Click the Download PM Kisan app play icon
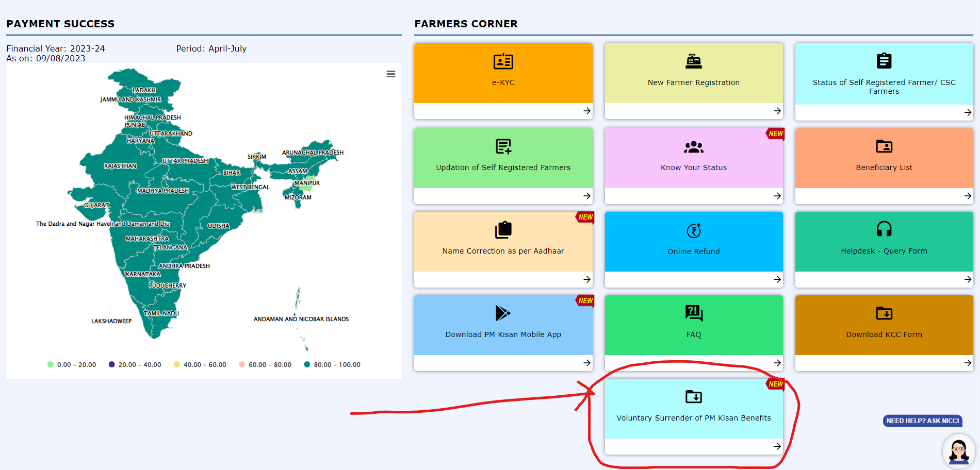980x470 pixels. tap(502, 313)
